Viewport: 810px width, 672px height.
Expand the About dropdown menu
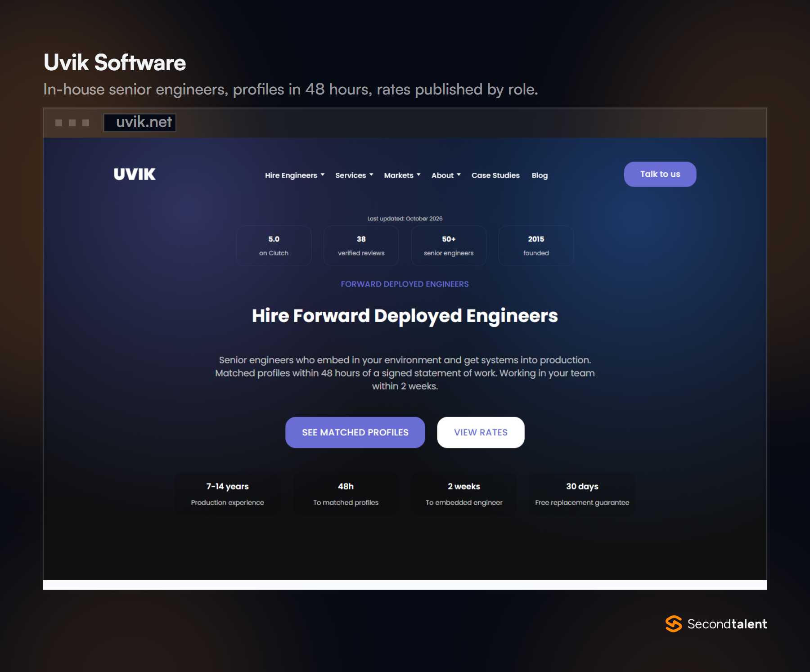446,175
